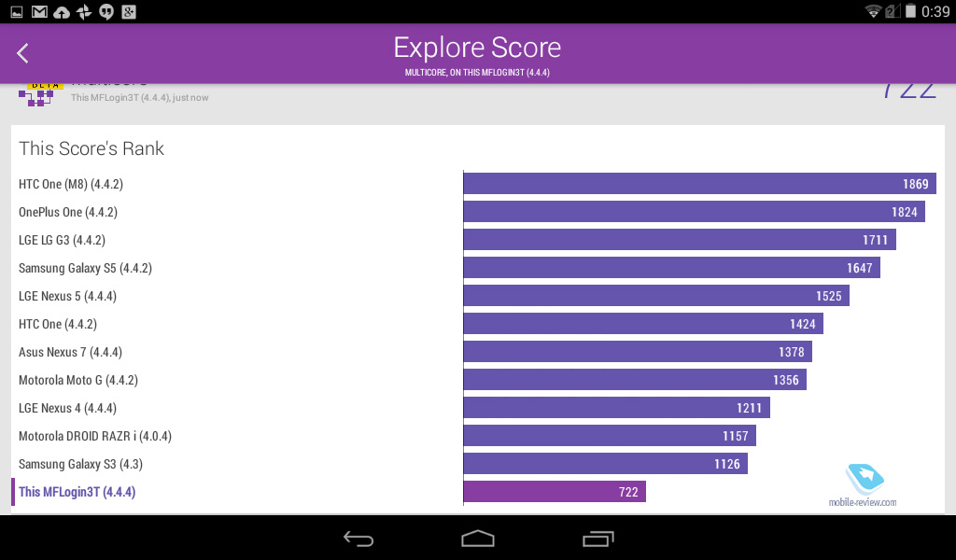The image size is (956, 560).
Task: Tap the bar showing score 1711
Action: [680, 240]
